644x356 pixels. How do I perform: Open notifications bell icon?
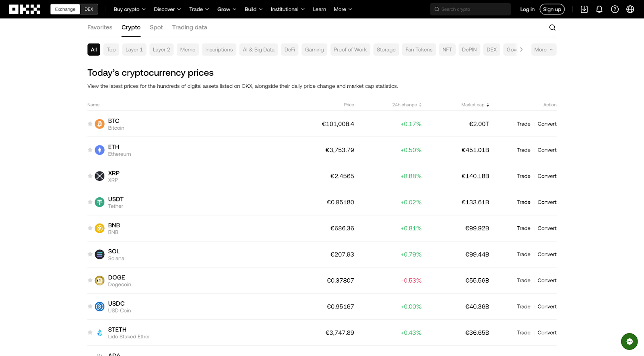click(599, 9)
